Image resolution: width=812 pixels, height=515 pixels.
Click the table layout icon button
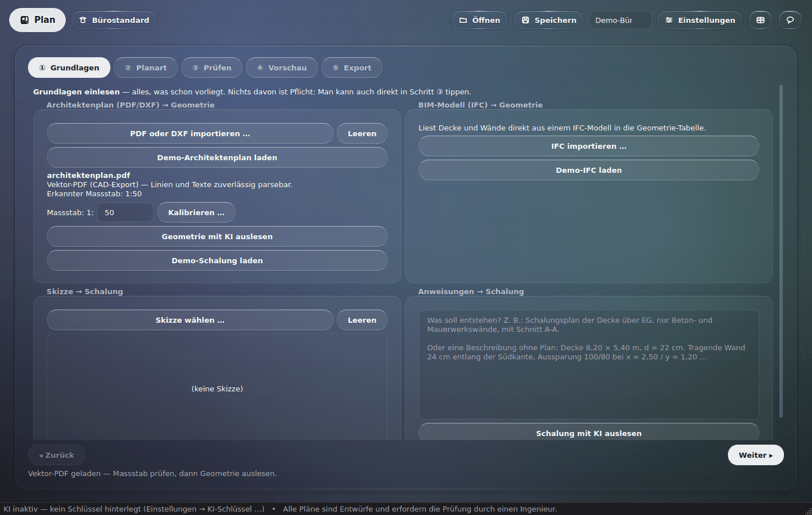pyautogui.click(x=761, y=20)
